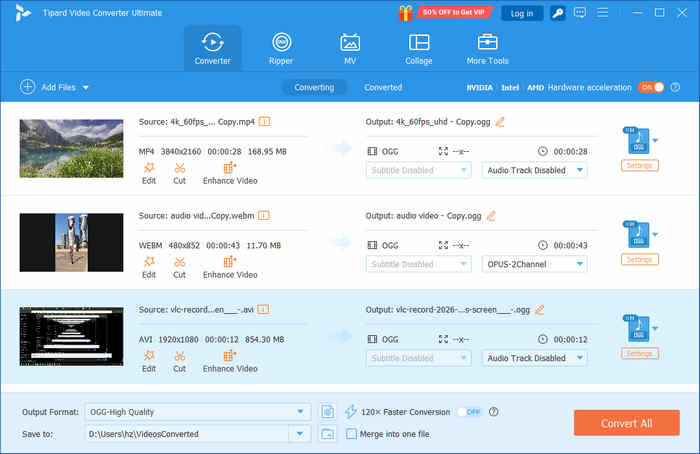The height and width of the screenshot is (454, 700).
Task: Click the vlc-record avi thumbnail
Action: pos(71,336)
